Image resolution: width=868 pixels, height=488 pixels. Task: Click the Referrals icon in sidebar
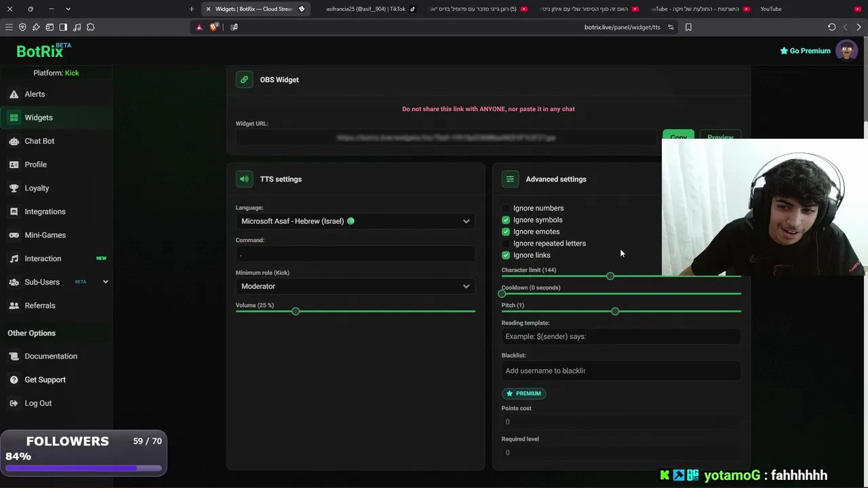coord(14,306)
